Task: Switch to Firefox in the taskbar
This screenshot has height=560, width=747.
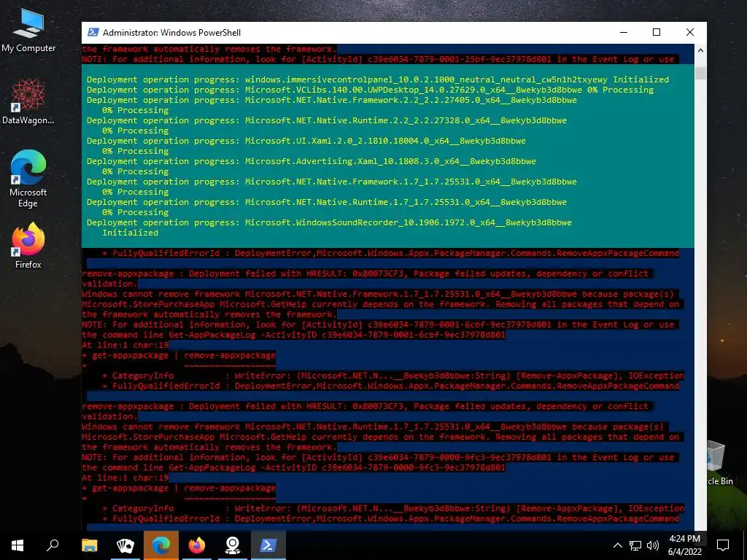Action: point(197,545)
